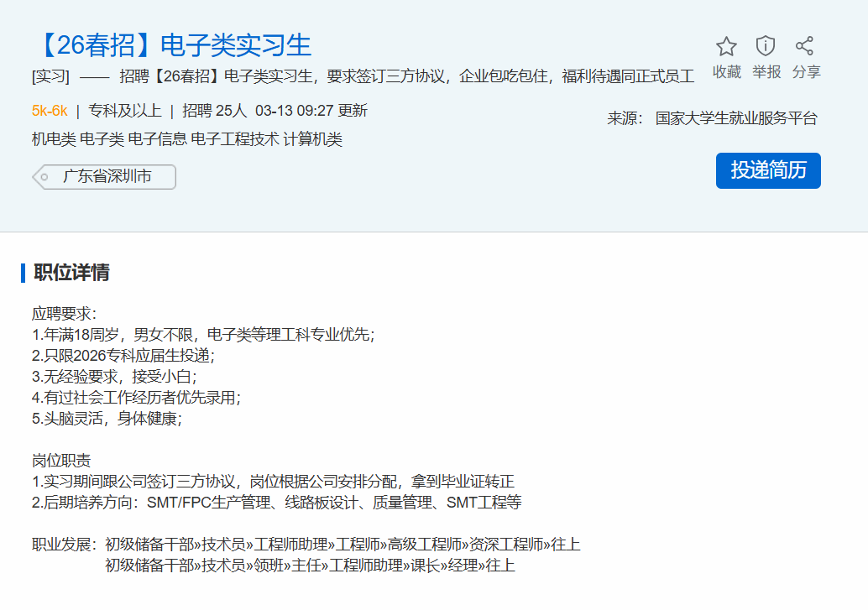Image resolution: width=868 pixels, height=610 pixels.
Task: Click the 专科及以上 education requirement
Action: coord(125,111)
